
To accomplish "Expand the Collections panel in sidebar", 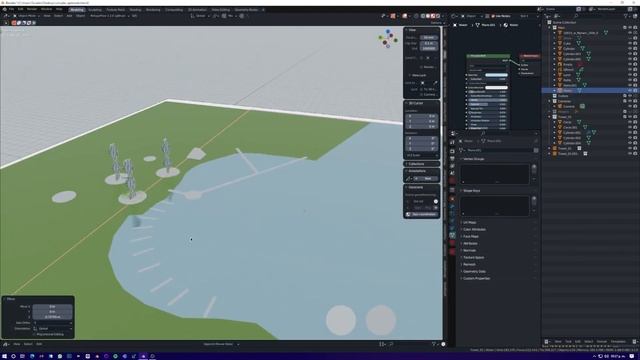I will (416, 164).
